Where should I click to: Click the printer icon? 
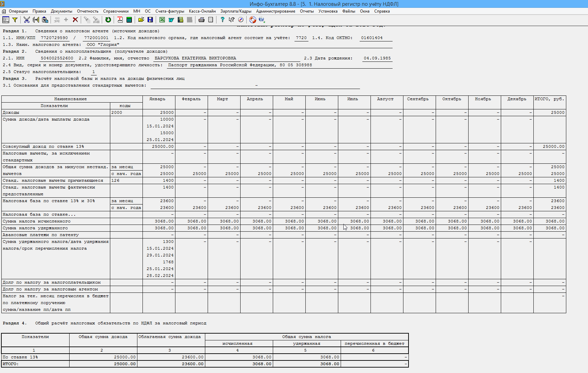[202, 20]
